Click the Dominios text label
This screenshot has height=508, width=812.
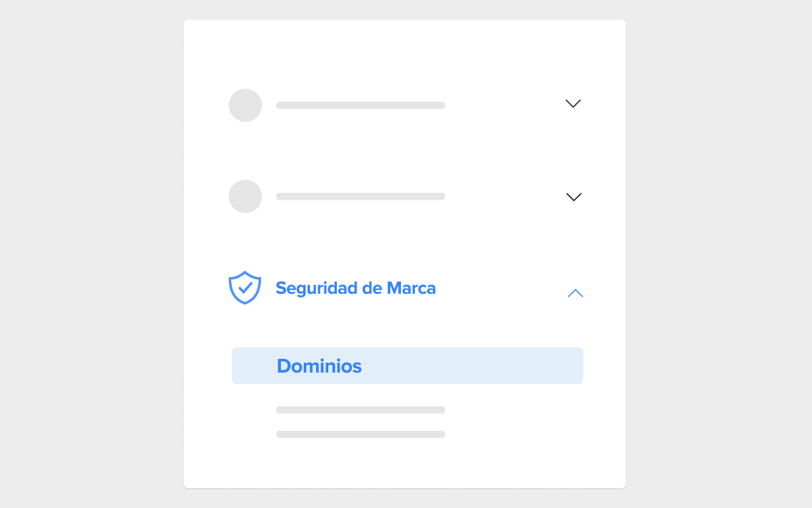point(319,366)
